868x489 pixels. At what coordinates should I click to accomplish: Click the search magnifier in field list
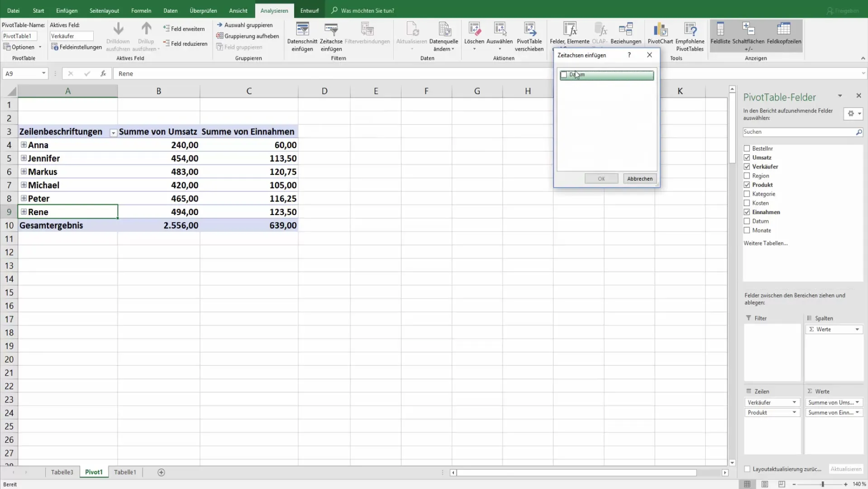858,132
